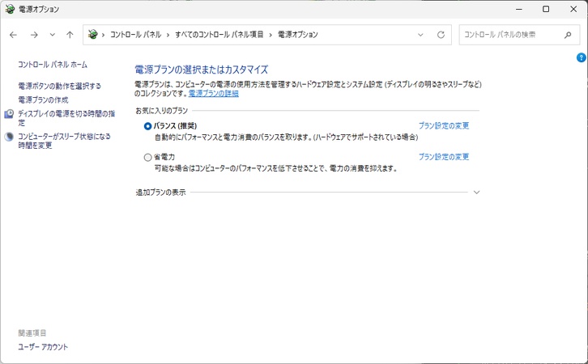The height and width of the screenshot is (364, 588).
Task: Click the Forward navigation arrow
Action: pyautogui.click(x=34, y=35)
